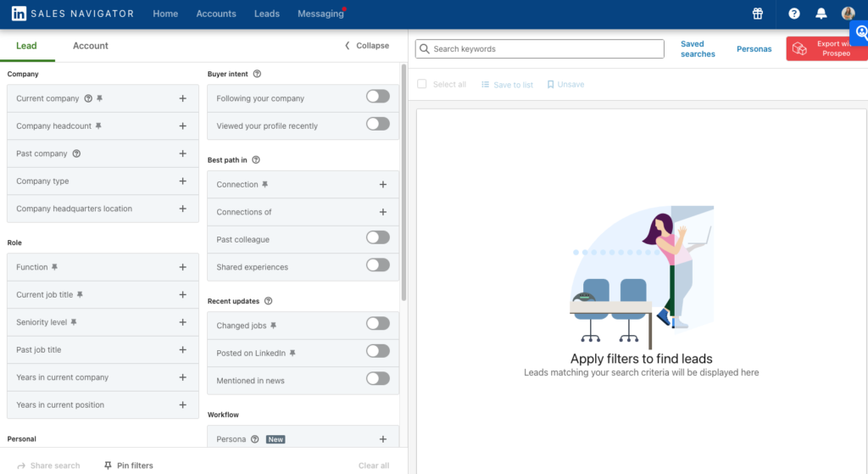Open the notifications bell
The image size is (868, 474).
click(821, 14)
